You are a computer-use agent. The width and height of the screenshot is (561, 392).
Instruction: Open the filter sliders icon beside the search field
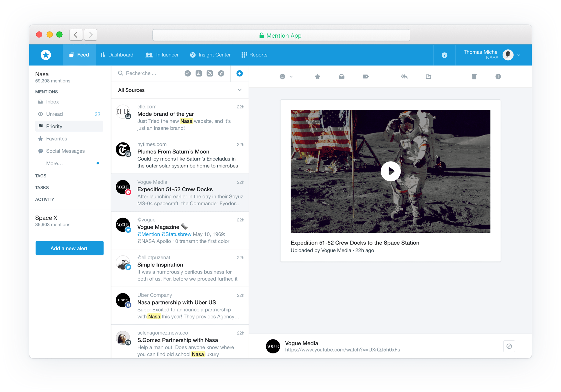[x=210, y=73]
